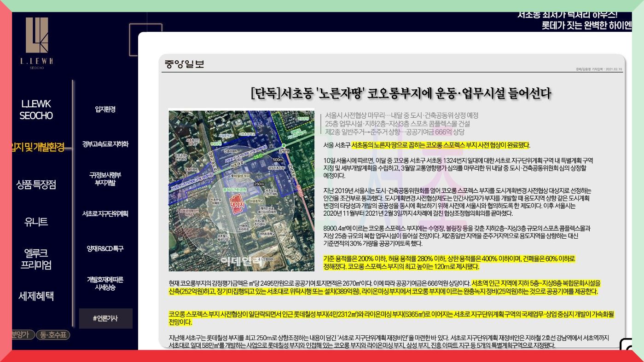Screen dimensions: 644x362
Task: Open the 상품 특장점 menu
Action: click(36, 185)
